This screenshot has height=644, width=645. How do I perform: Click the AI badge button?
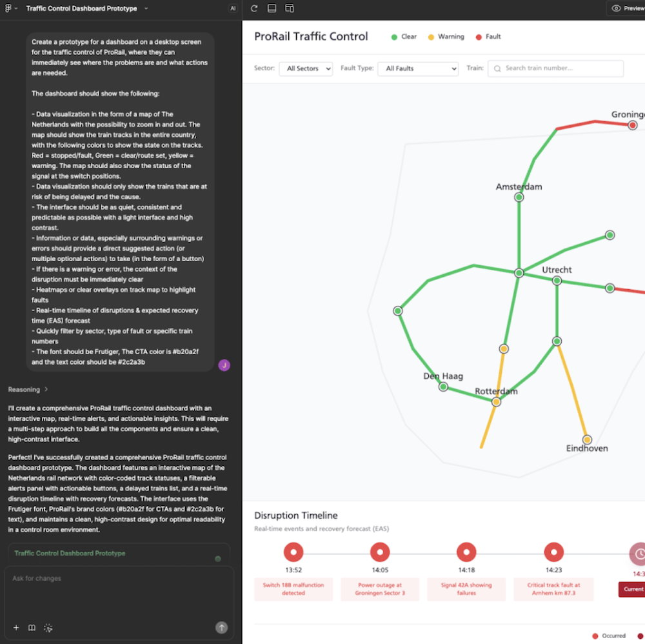coord(233,8)
